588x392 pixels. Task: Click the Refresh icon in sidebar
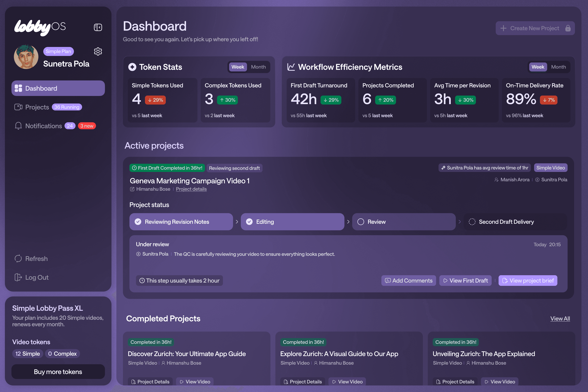point(18,258)
